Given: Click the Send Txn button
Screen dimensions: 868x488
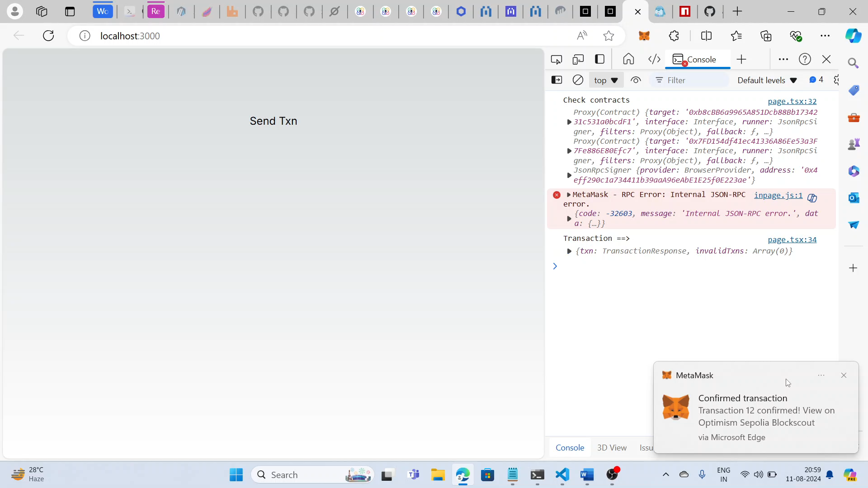Looking at the screenshot, I should tap(274, 121).
